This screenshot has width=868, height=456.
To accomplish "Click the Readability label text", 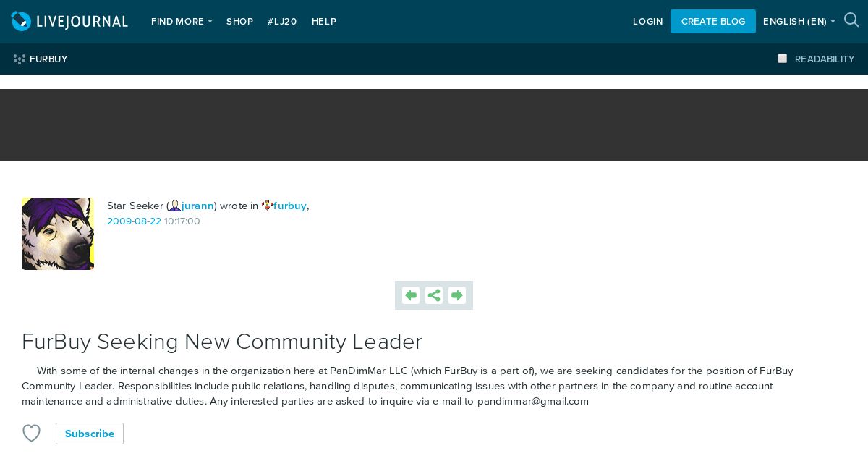I will (x=825, y=59).
